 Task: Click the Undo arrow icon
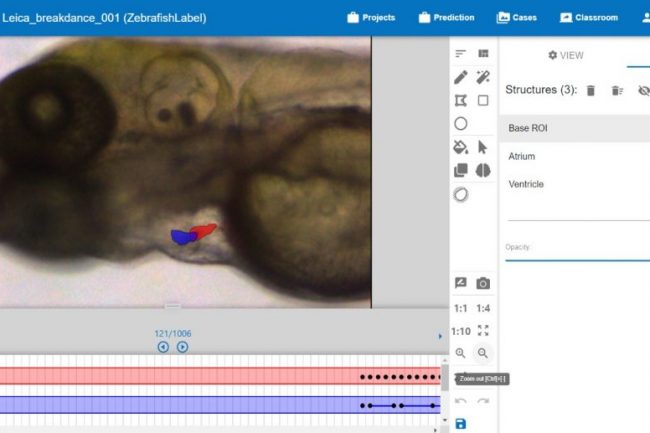[x=461, y=401]
